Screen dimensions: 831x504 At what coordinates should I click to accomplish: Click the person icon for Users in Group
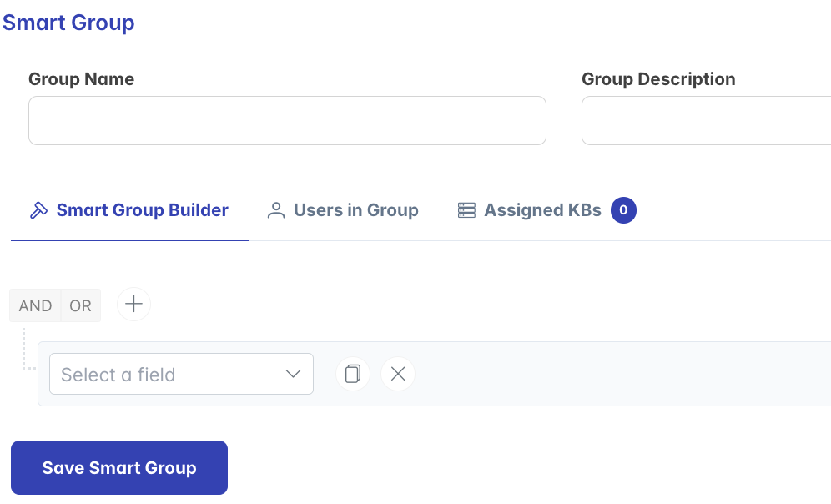click(x=275, y=210)
